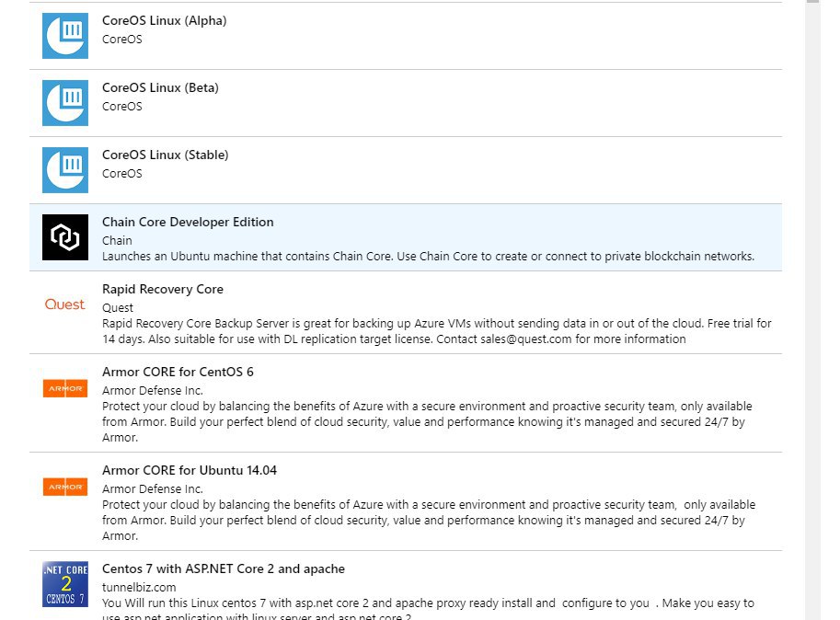Click 'CoreOS' publisher under the Alpha listing
The height and width of the screenshot is (620, 840).
[122, 39]
